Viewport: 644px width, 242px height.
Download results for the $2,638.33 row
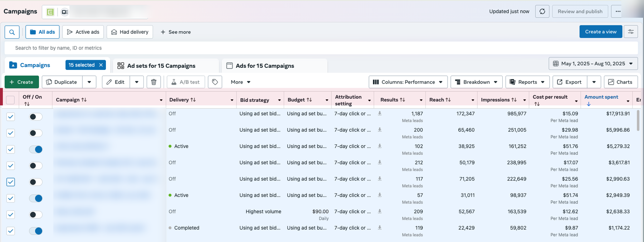(380, 211)
